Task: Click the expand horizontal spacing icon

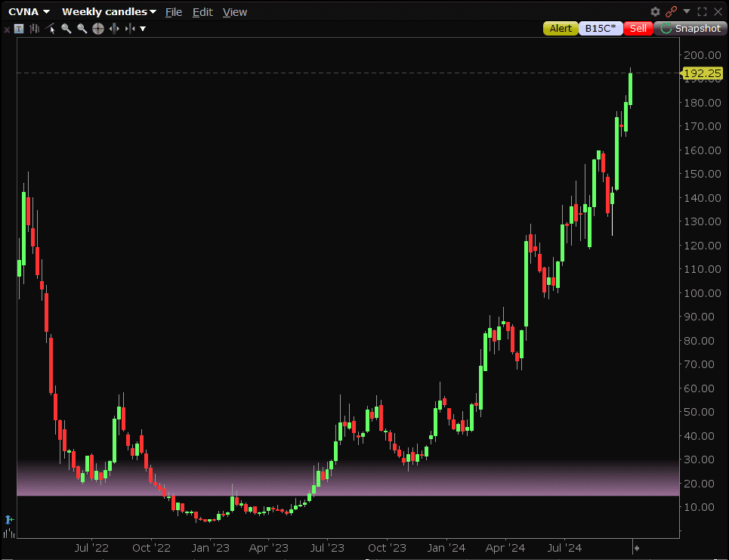Action: click(x=114, y=29)
